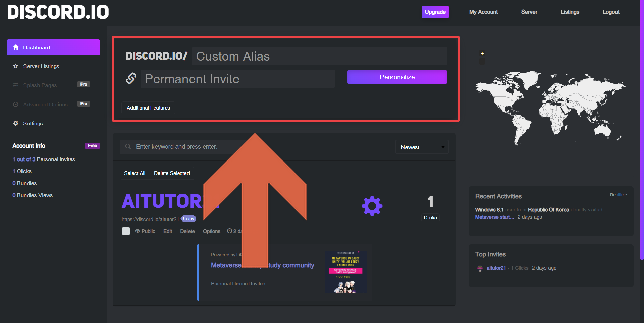Image resolution: width=644 pixels, height=323 pixels.
Task: Click '0 Bundles Views' stat
Action: pos(33,195)
